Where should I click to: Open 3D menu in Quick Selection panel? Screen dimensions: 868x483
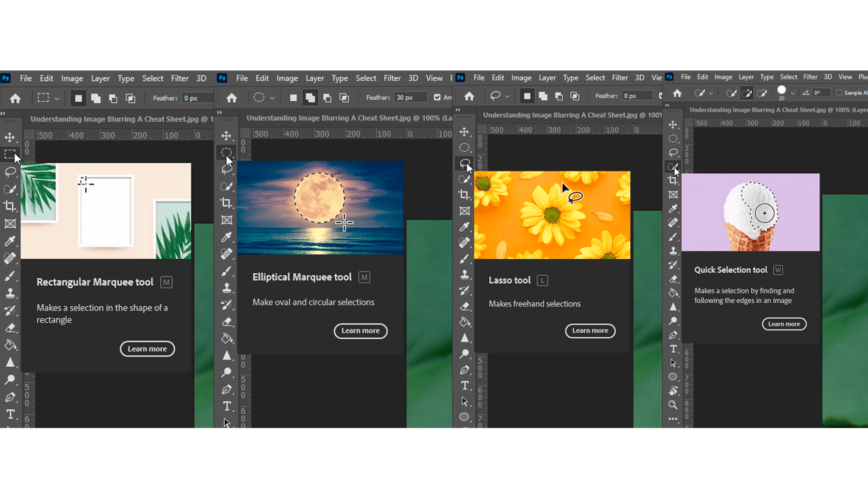(x=828, y=77)
